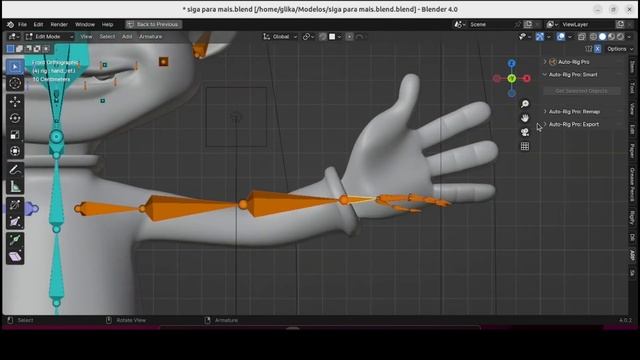Switch to solid shading
The height and width of the screenshot is (360, 640).
tap(602, 37)
